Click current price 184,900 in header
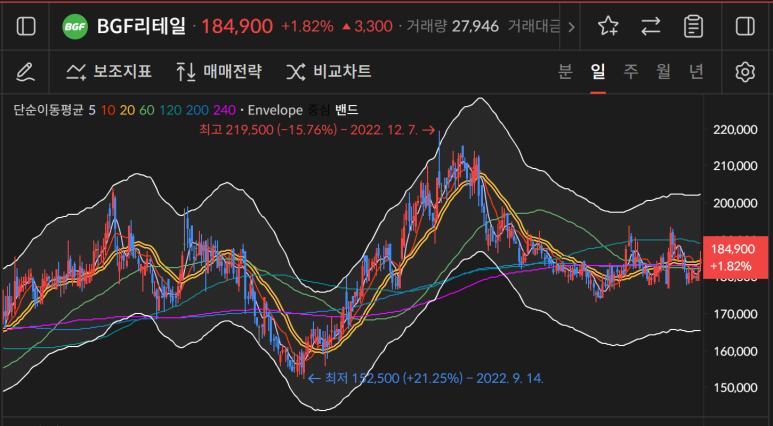Image resolution: width=773 pixels, height=426 pixels. tap(237, 27)
